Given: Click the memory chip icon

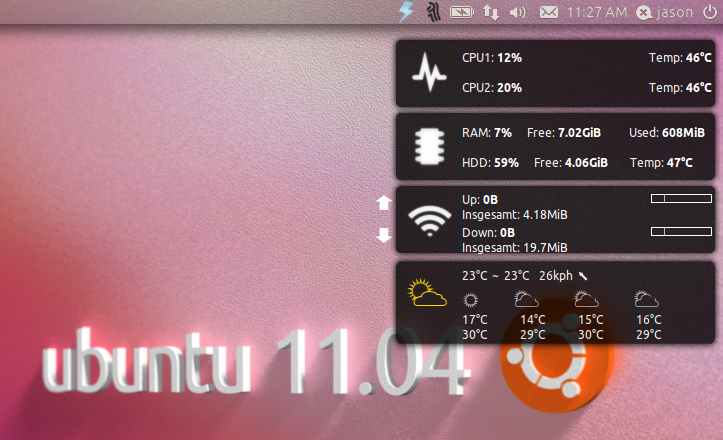Looking at the screenshot, I should (430, 147).
